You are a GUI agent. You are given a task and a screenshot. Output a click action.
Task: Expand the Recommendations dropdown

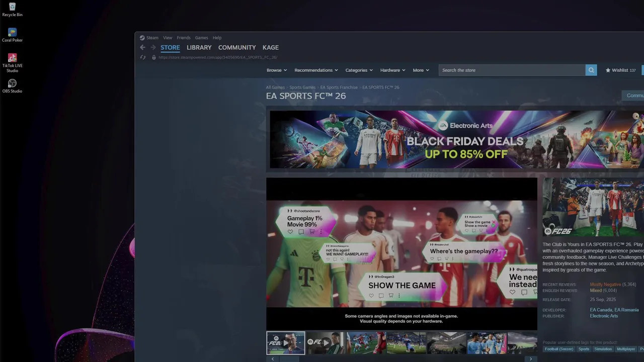tap(316, 70)
